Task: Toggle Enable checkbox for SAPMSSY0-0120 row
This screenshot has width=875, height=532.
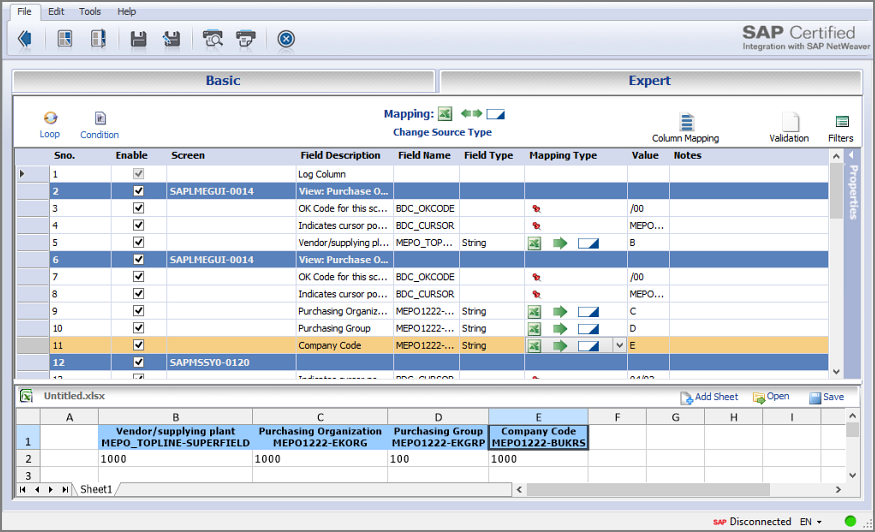Action: coord(138,362)
